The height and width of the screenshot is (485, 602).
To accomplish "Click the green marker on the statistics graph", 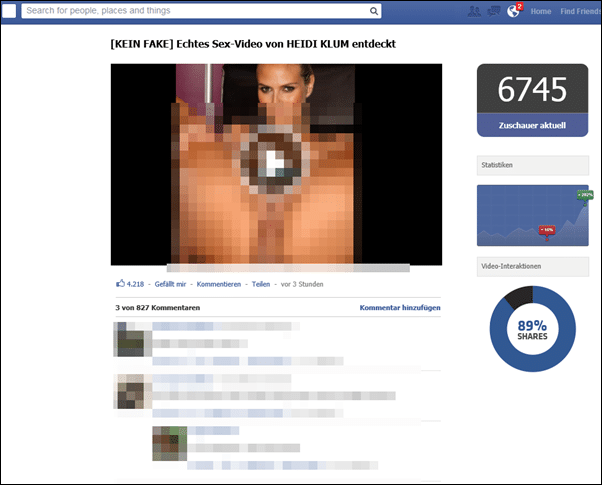I will (x=585, y=196).
